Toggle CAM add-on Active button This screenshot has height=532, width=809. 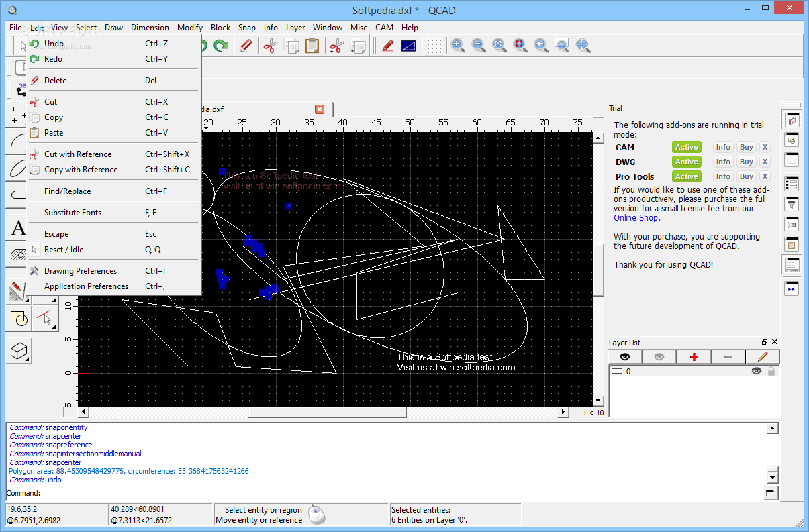click(x=686, y=147)
